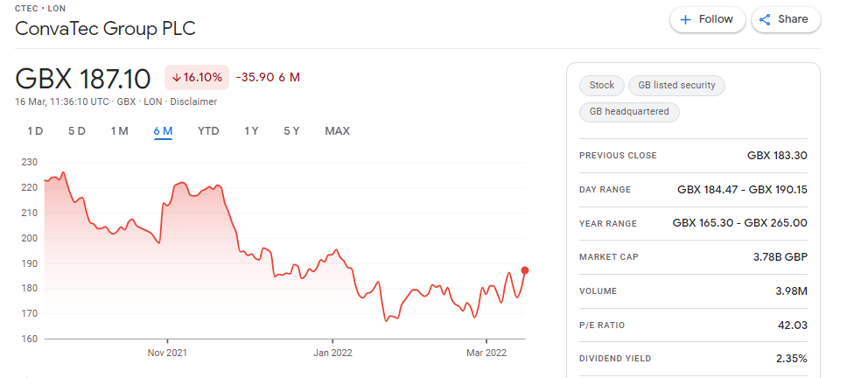Click the Follow button
The width and height of the screenshot is (868, 378).
click(708, 19)
